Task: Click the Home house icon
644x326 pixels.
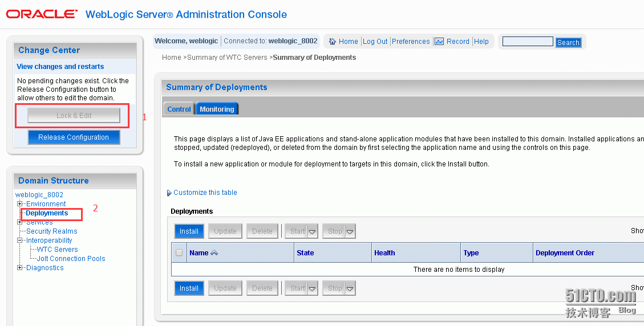Action: point(333,42)
